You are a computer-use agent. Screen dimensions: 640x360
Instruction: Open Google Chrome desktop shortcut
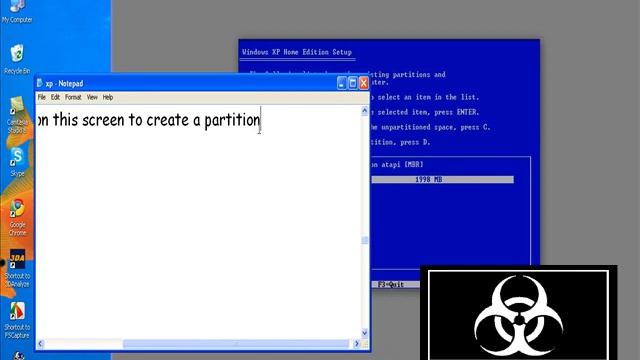pyautogui.click(x=17, y=218)
